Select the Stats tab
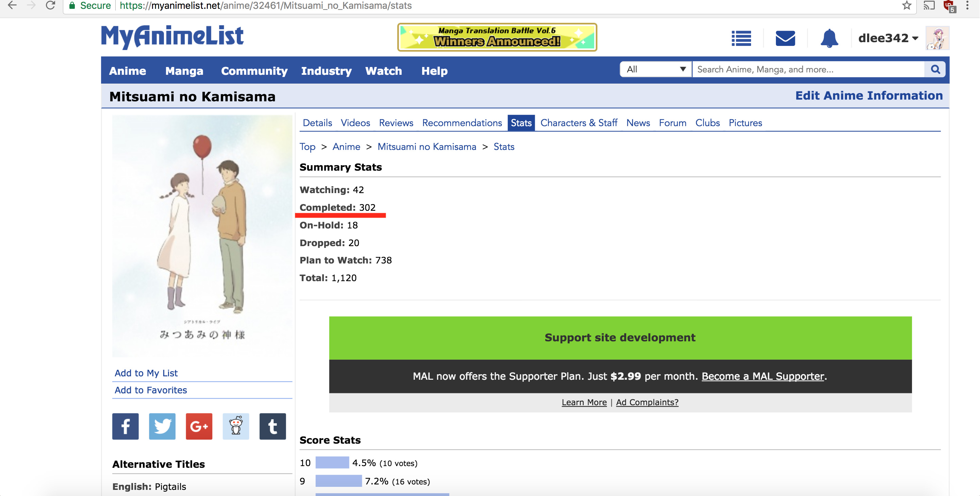The height and width of the screenshot is (496, 980). pyautogui.click(x=521, y=123)
